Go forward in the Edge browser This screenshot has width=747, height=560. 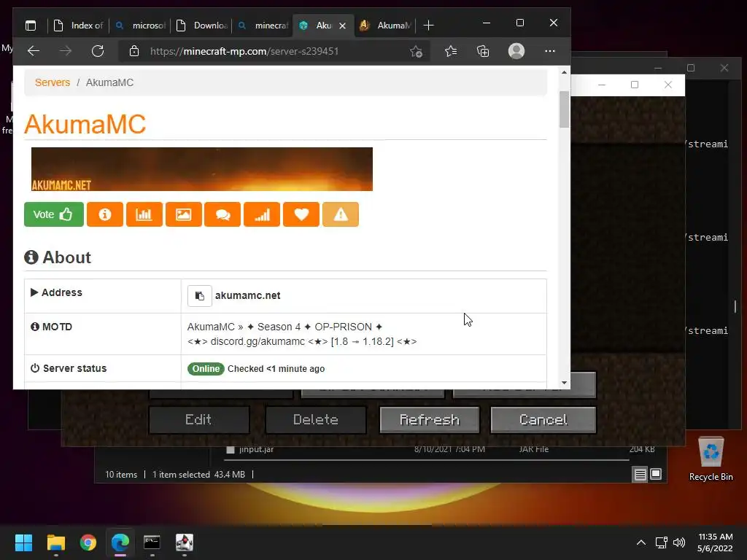(x=66, y=51)
